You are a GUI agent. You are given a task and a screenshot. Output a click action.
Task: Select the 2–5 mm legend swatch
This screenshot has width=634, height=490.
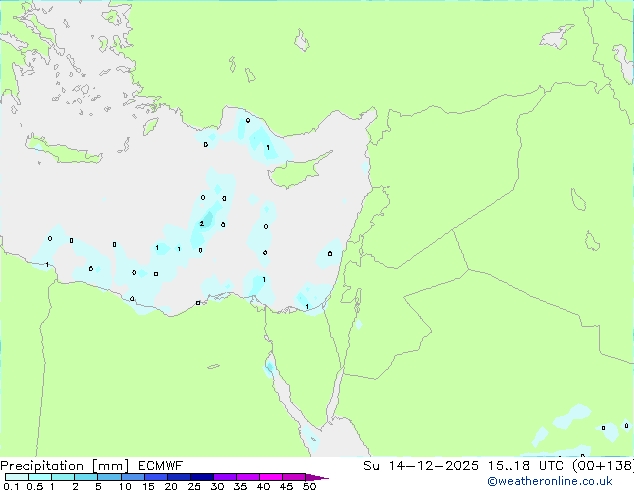point(86,477)
